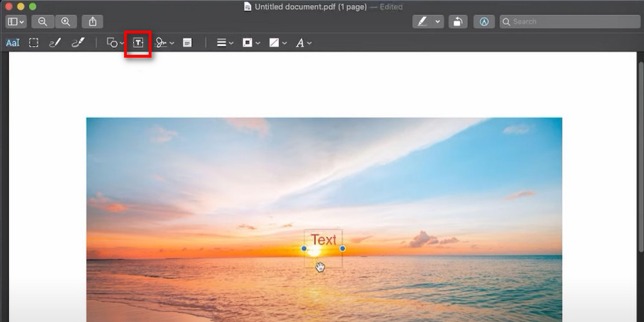Zoom in on the document
This screenshot has width=644, height=322.
tap(66, 22)
